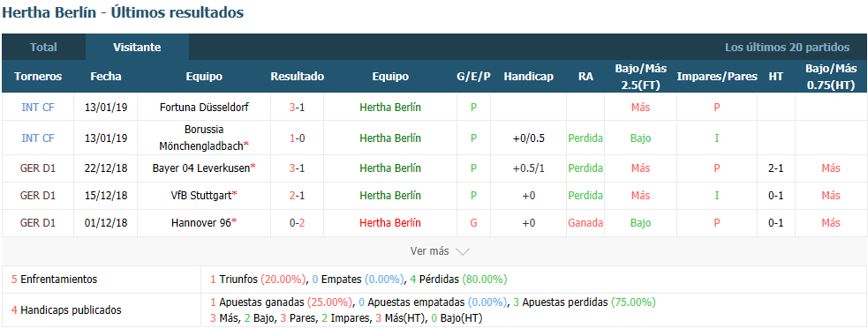Click the Resultado column header
Viewport: 868px width, 328px height.
(298, 77)
